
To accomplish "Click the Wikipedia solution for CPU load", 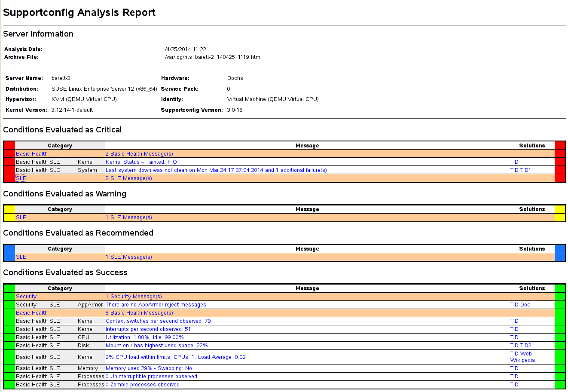I will 522,360.
